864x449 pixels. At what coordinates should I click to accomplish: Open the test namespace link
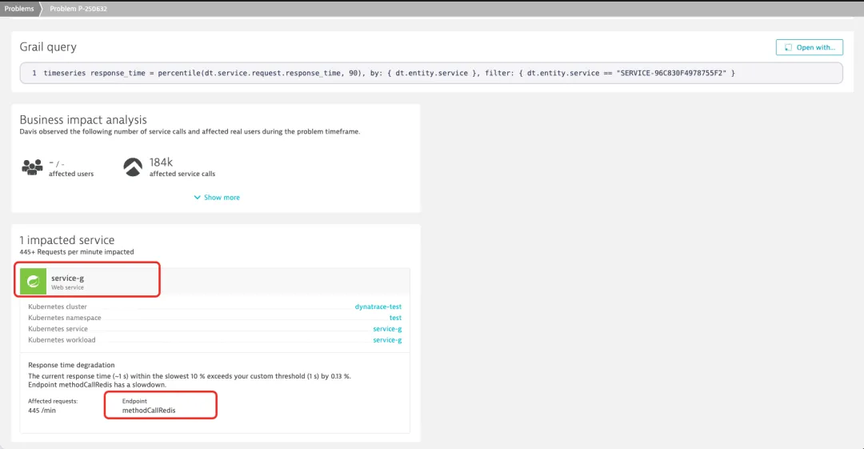click(396, 318)
